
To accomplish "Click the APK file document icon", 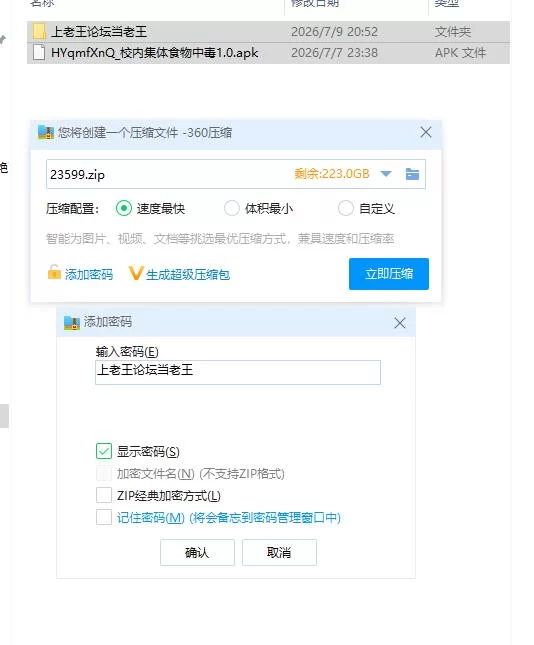I will (39, 53).
